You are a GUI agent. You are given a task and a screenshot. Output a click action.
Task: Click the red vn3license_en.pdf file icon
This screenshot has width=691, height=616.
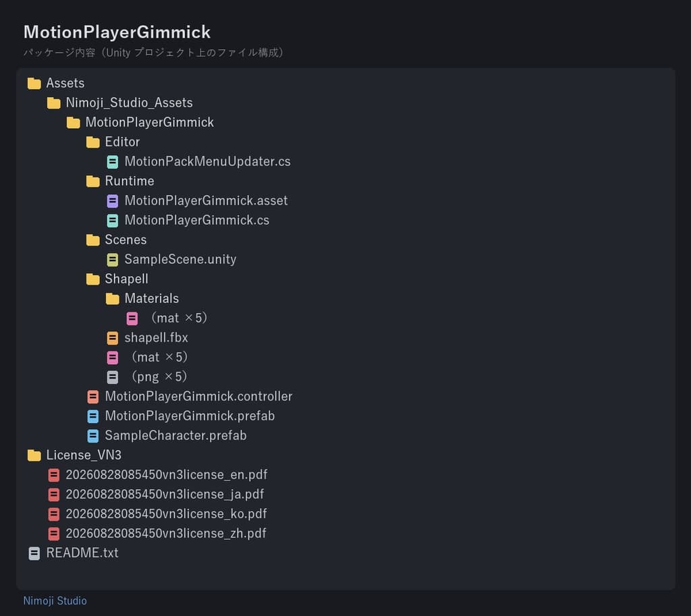[54, 475]
